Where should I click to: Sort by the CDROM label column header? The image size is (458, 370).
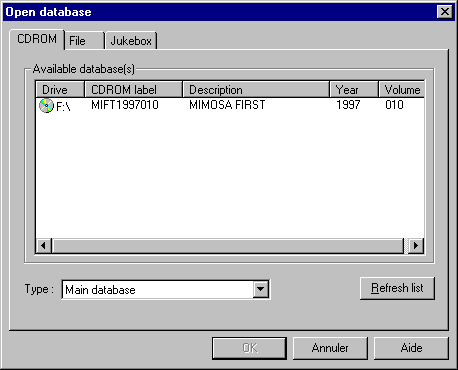pyautogui.click(x=134, y=89)
